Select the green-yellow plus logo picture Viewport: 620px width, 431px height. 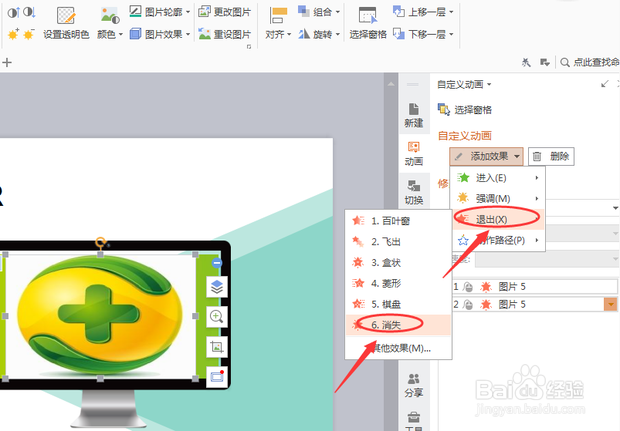[x=100, y=316]
